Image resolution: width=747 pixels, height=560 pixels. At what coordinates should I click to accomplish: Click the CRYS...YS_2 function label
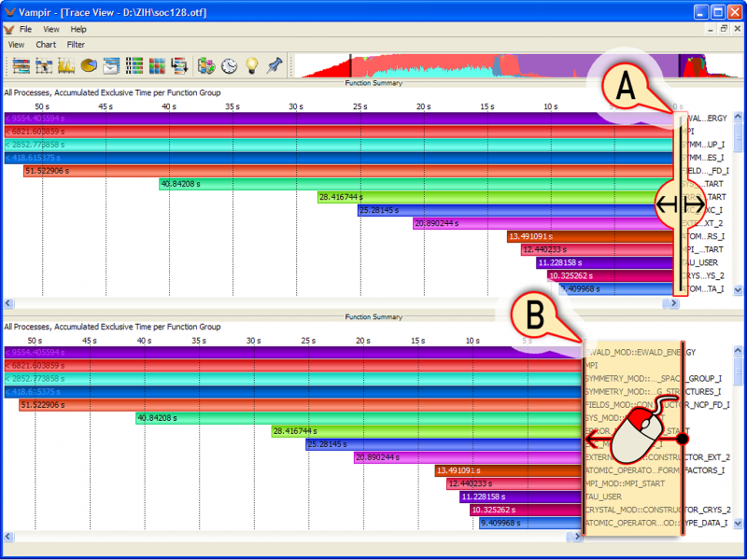[x=703, y=275]
